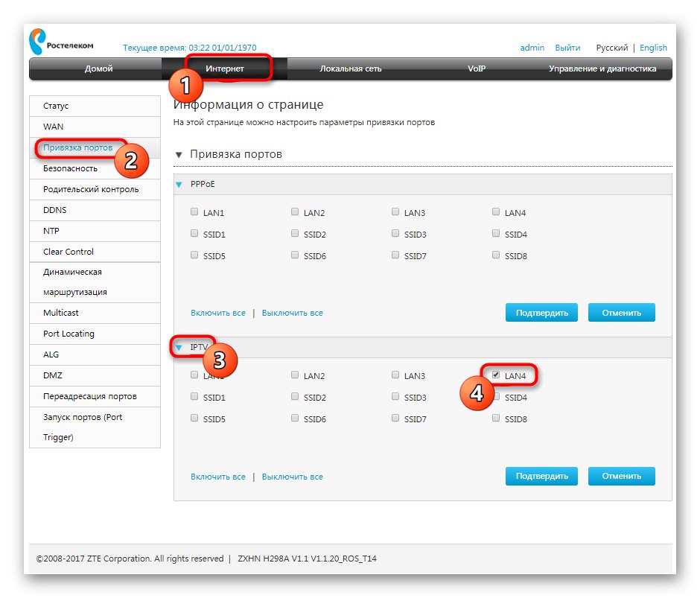Screen dimensions: 700x598
Task: Collapse the IPTV section
Action: click(x=179, y=347)
